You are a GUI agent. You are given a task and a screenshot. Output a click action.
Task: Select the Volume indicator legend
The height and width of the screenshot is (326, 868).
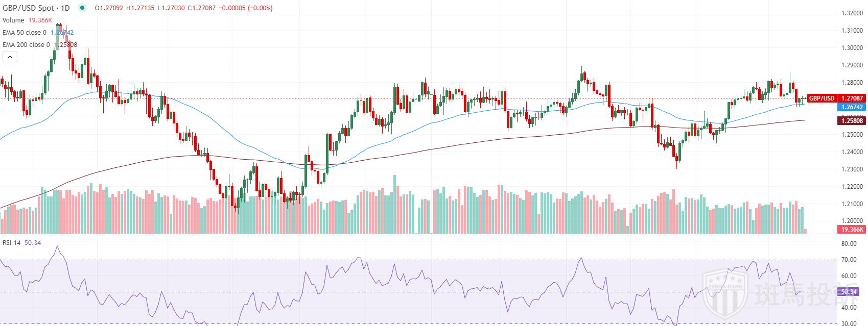coord(13,20)
